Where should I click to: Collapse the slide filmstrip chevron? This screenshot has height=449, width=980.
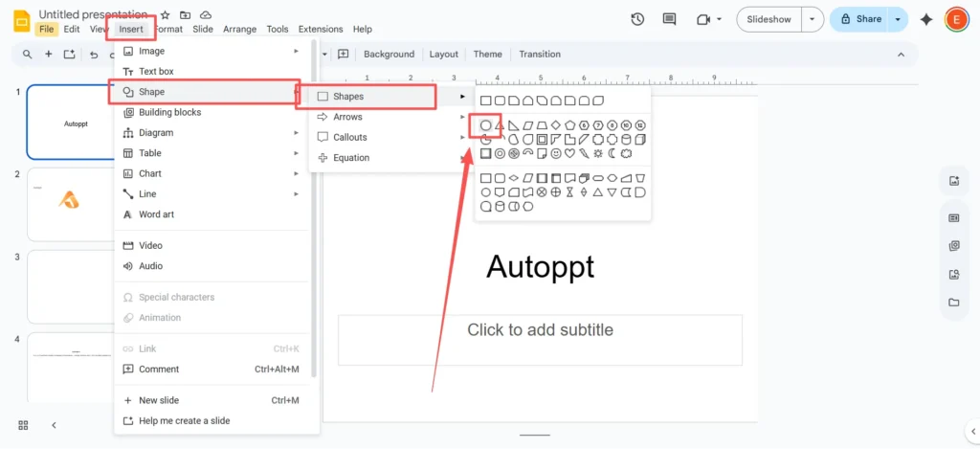54,425
